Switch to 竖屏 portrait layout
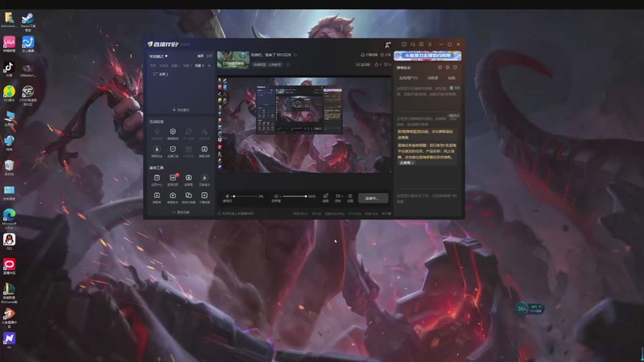Image resolution: width=644 pixels, height=362 pixels. (209, 56)
